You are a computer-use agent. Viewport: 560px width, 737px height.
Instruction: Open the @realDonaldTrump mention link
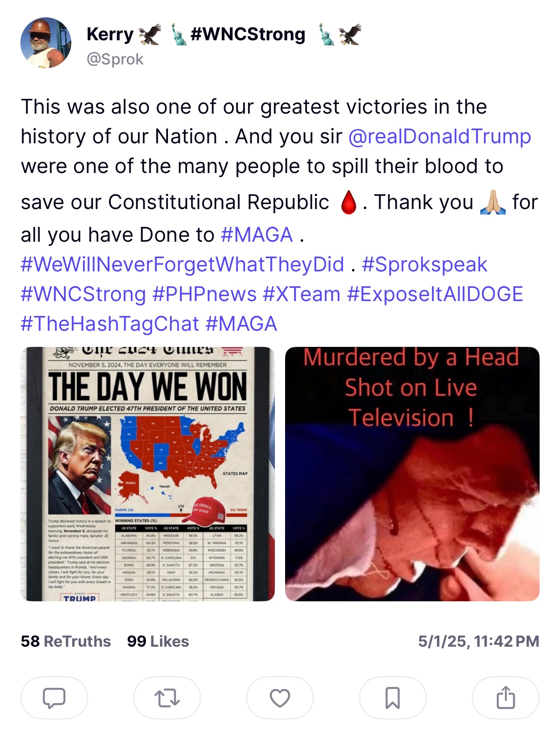[x=440, y=137]
